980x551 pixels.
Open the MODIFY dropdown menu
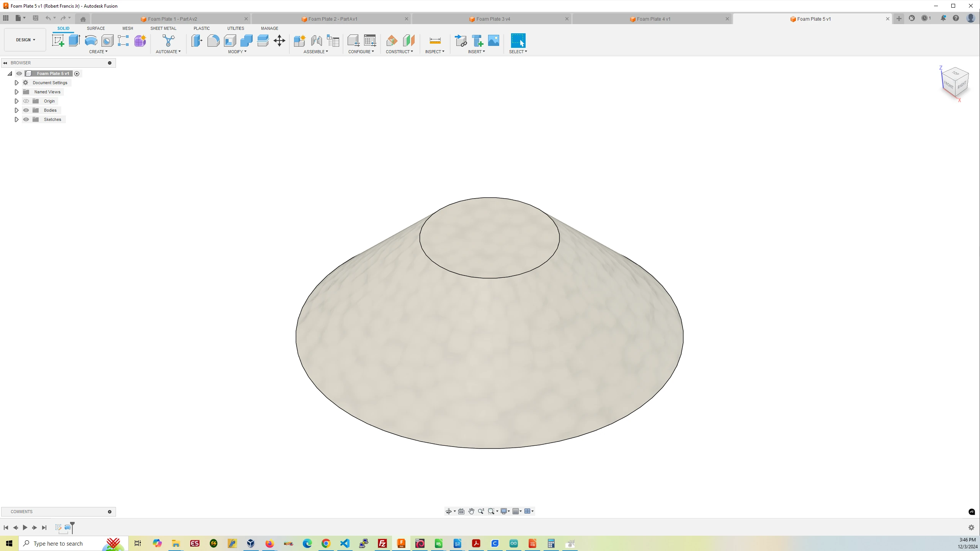coord(237,52)
